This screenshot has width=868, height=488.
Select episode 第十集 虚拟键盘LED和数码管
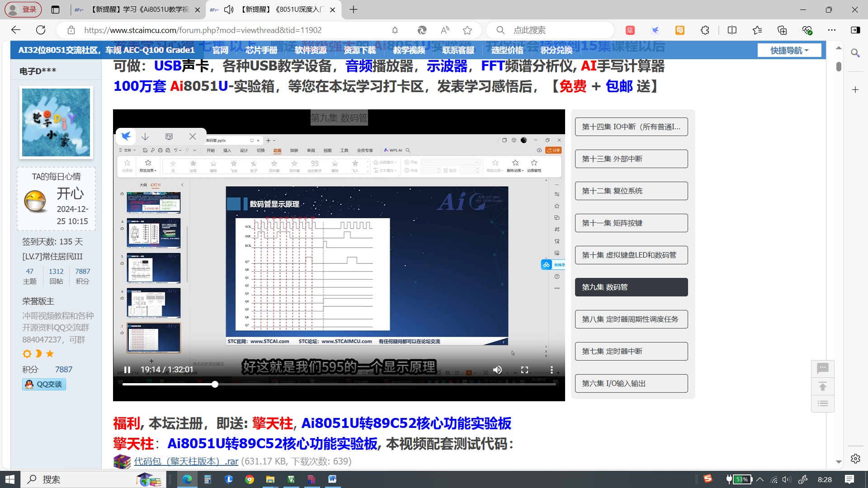pyautogui.click(x=631, y=255)
